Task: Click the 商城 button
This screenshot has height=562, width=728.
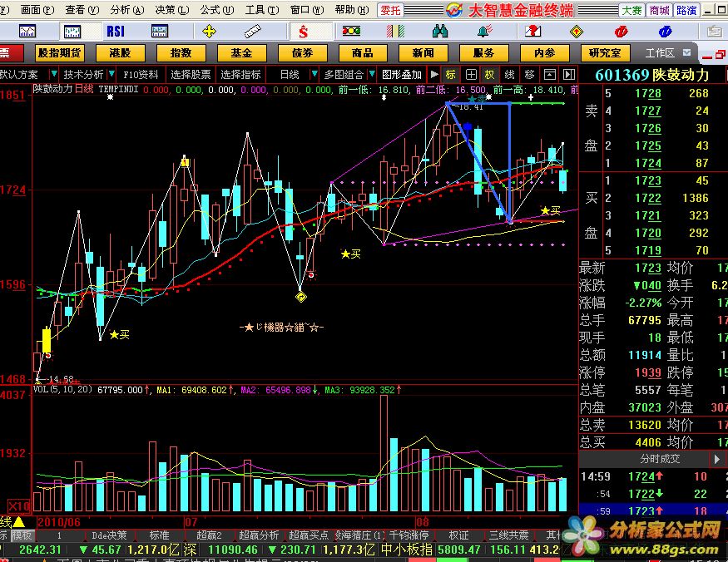Action: [659, 10]
